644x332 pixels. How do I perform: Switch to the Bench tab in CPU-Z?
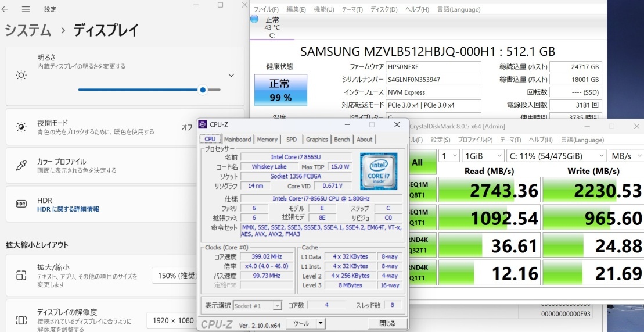[341, 140]
